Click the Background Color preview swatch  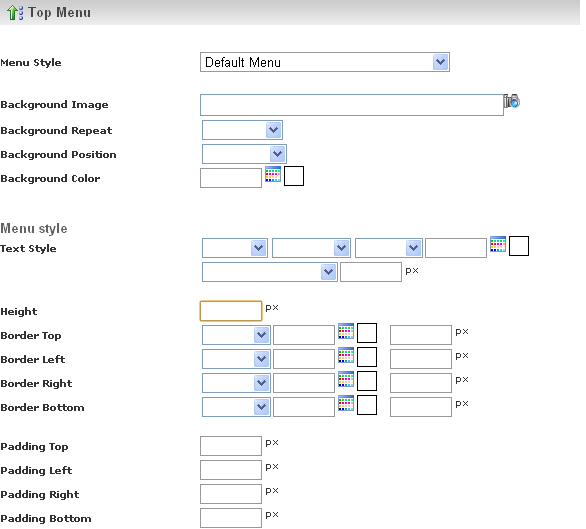click(294, 176)
